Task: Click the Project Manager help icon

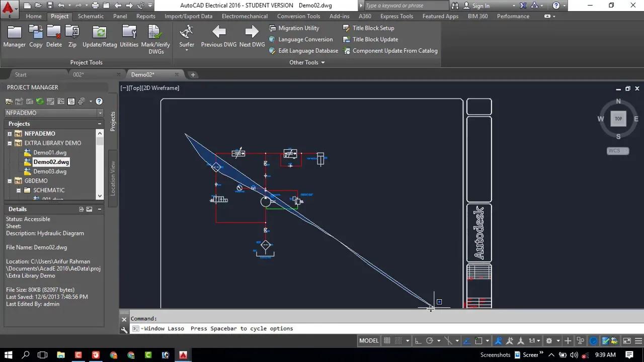Action: pyautogui.click(x=99, y=101)
